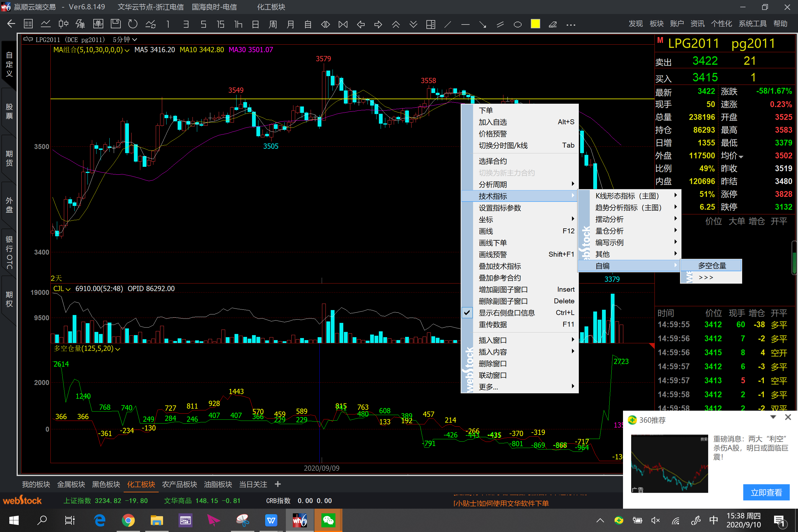798x532 pixels.
Task: Select 切换分时图/k线 menu item
Action: click(520, 146)
